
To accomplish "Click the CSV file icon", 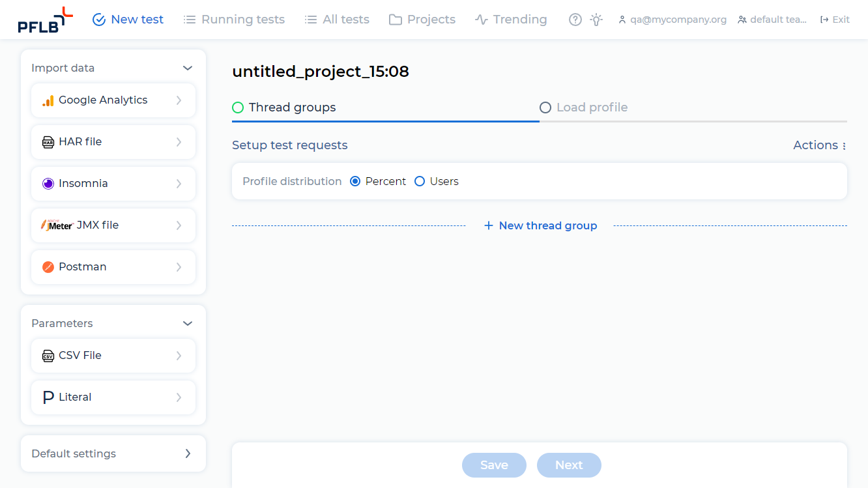I will click(48, 356).
